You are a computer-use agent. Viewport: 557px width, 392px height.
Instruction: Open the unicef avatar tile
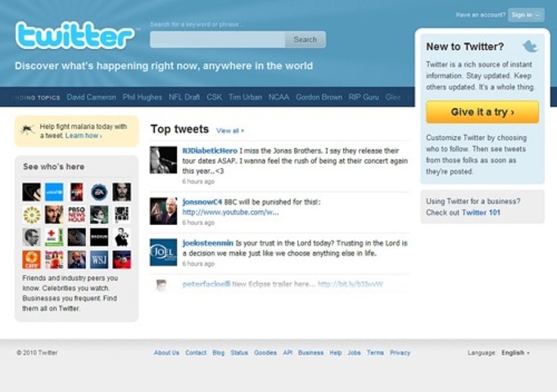54,192
